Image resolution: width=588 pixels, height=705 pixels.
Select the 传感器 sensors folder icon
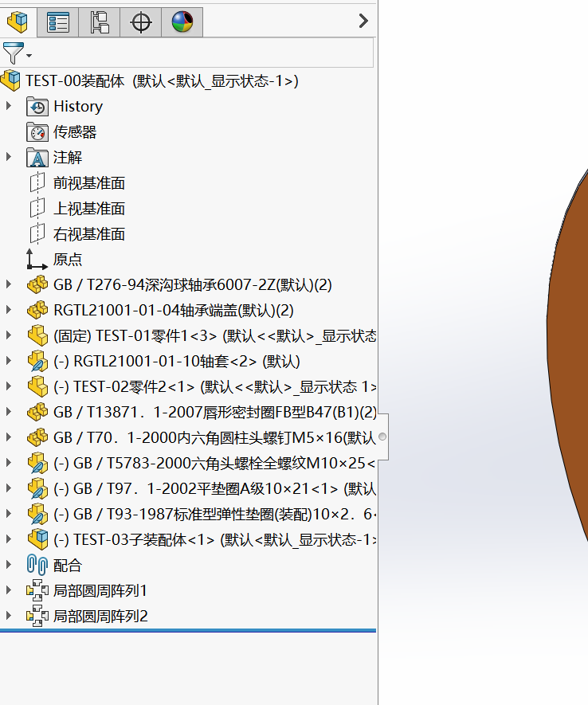tap(37, 131)
